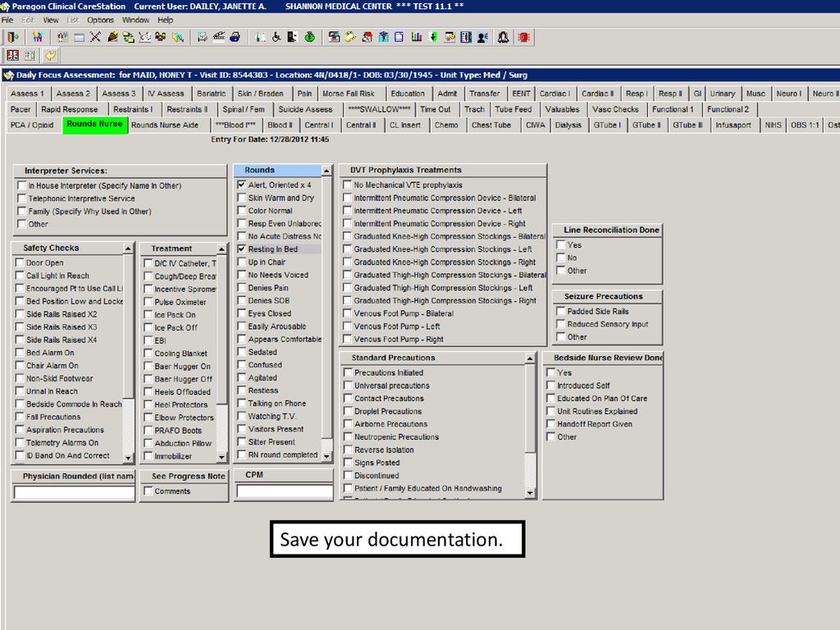Image resolution: width=840 pixels, height=630 pixels.
Task: Open the File menu
Action: click(7, 20)
